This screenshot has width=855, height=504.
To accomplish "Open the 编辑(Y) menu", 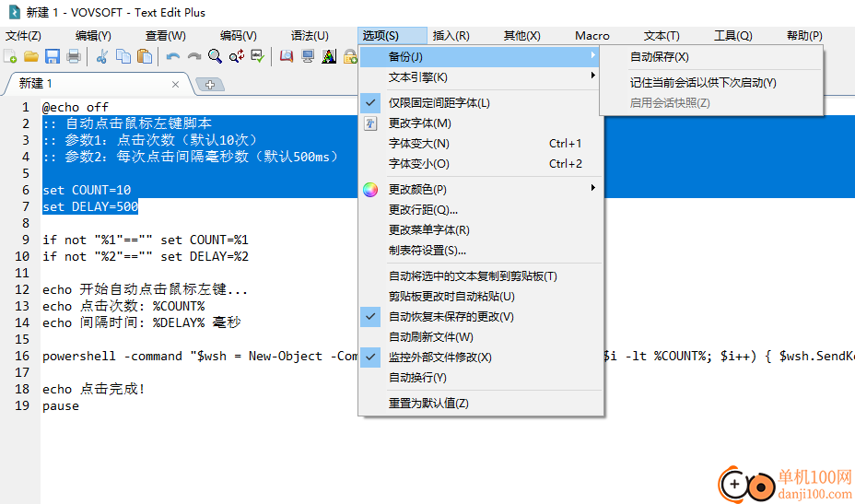I will (x=93, y=36).
